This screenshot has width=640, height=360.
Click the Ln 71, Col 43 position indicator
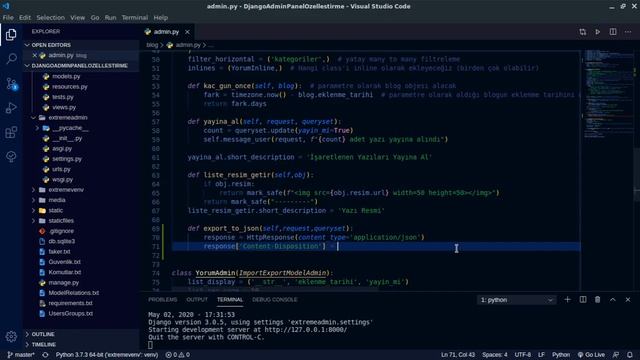pos(458,355)
